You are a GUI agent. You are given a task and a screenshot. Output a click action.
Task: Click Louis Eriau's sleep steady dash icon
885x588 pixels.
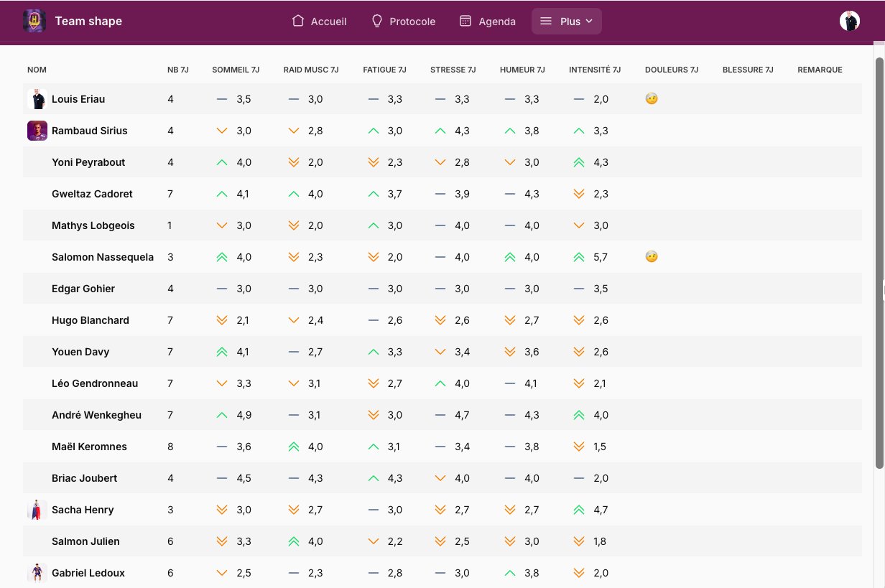coord(222,99)
